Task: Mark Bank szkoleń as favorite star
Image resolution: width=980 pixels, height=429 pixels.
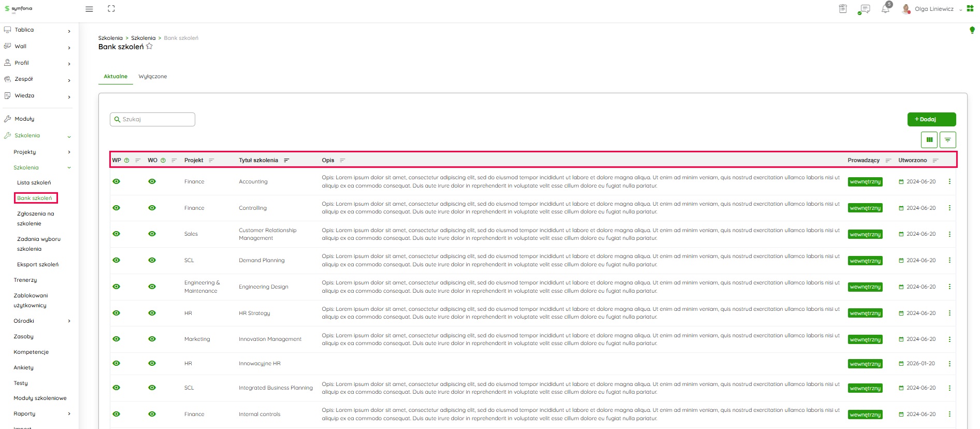Action: tap(150, 47)
